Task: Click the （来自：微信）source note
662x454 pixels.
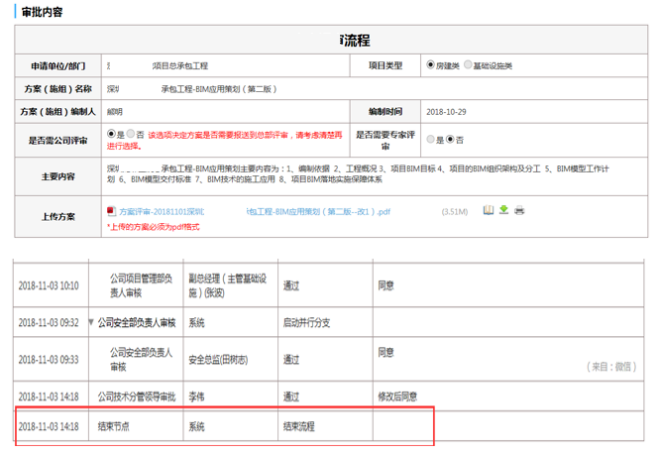Action: point(611,367)
